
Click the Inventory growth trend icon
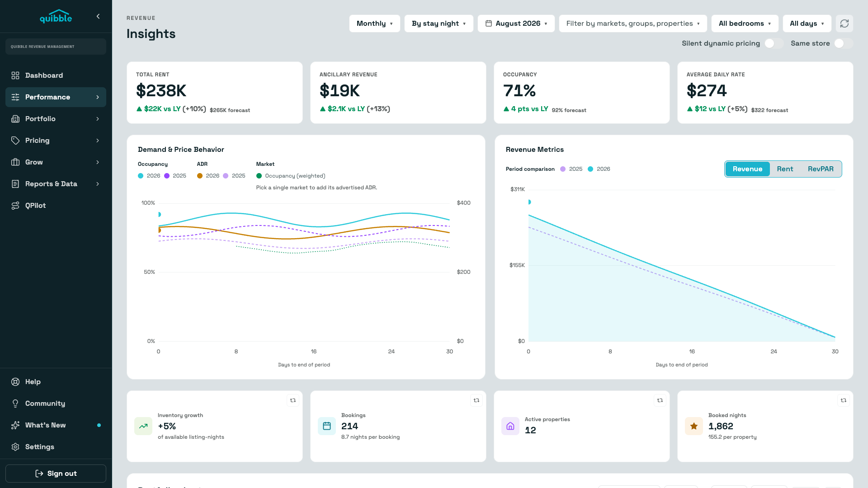click(143, 426)
